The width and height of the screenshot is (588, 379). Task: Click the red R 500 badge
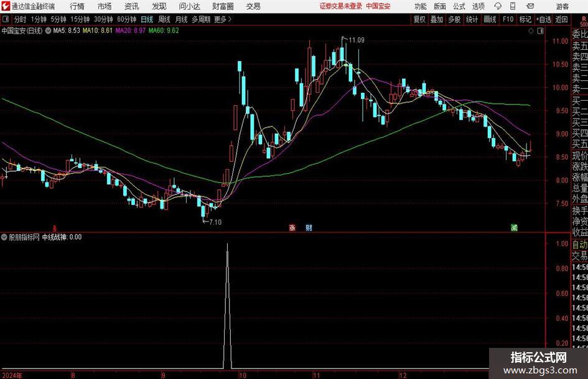584,21
